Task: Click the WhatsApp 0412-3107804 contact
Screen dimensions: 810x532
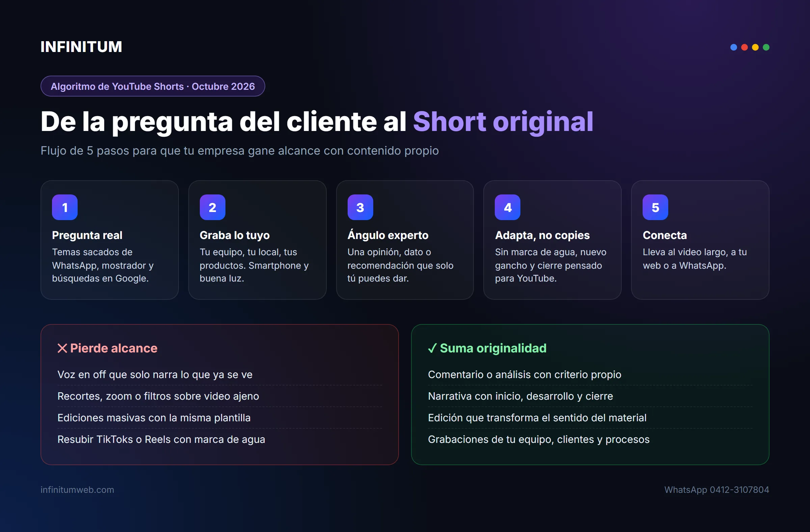Action: pos(717,490)
